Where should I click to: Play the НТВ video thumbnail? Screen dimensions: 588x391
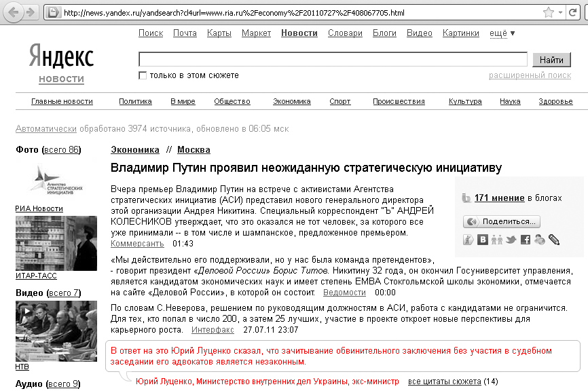point(46,331)
